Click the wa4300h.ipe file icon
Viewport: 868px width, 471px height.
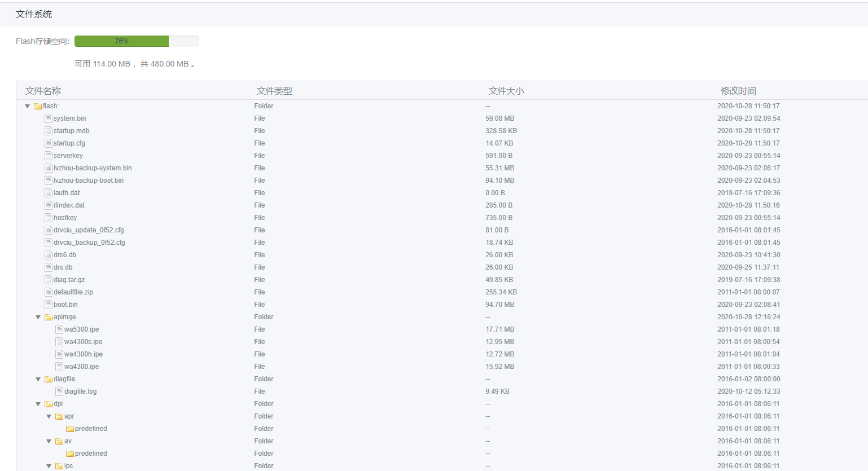coord(59,354)
